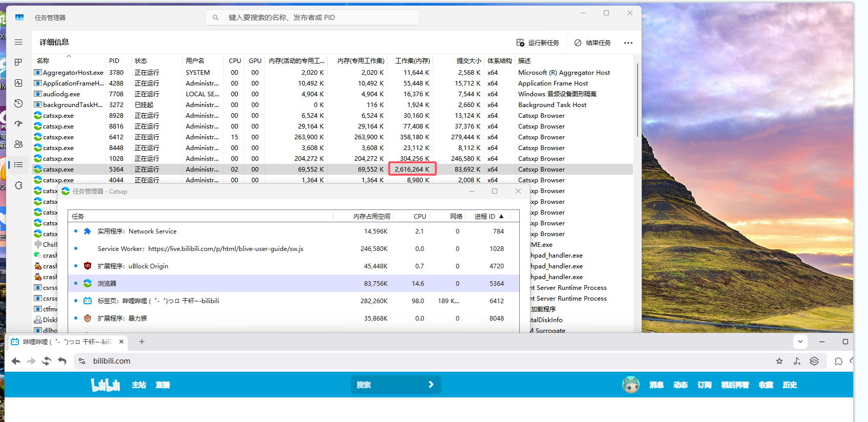Viewport: 868px width, 422px height.
Task: Click the undo-arrow icon next to reload
Action: (62, 361)
